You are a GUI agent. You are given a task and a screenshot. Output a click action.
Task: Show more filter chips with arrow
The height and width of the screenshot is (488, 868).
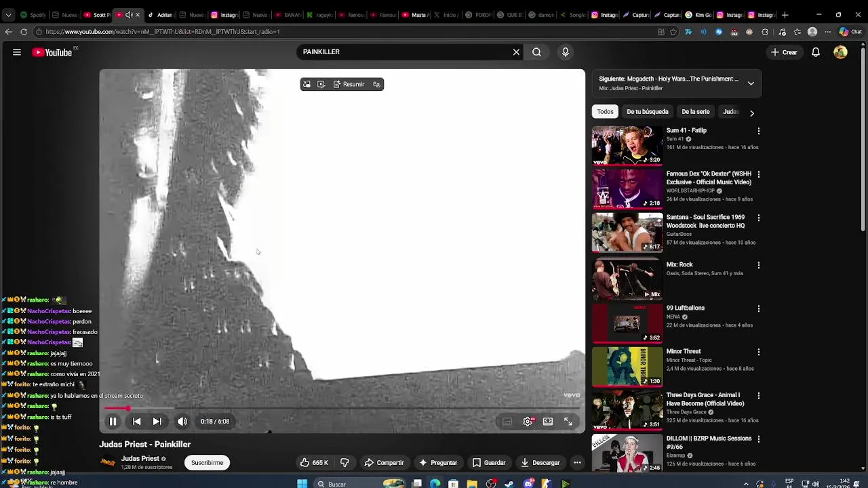click(x=751, y=113)
